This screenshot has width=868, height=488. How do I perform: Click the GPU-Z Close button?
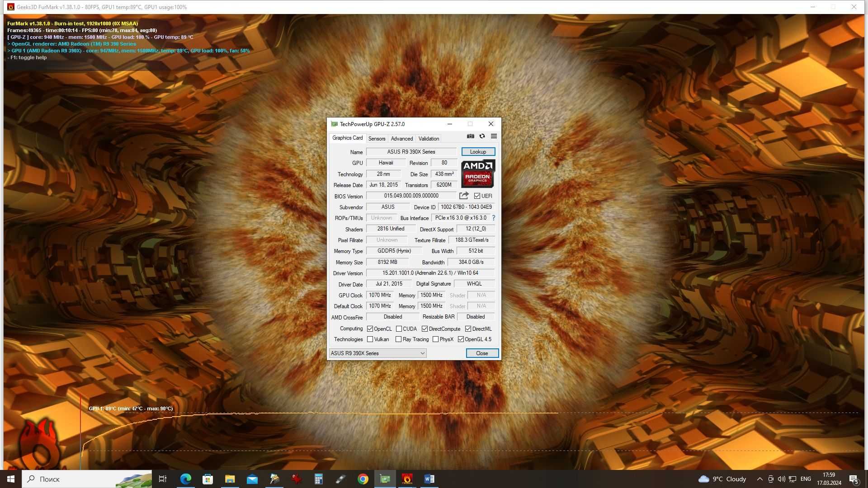pos(482,353)
